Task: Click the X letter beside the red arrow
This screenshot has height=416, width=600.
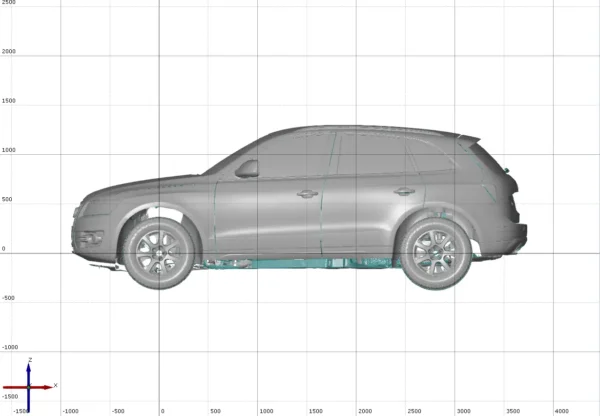Action: point(55,385)
